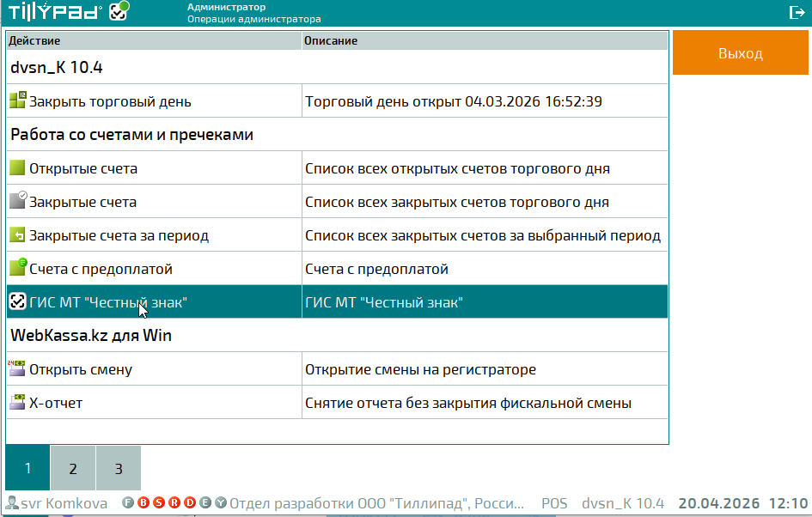Viewport: 812px width, 517px height.
Task: Click the Описание column header
Action: pyautogui.click(x=485, y=40)
